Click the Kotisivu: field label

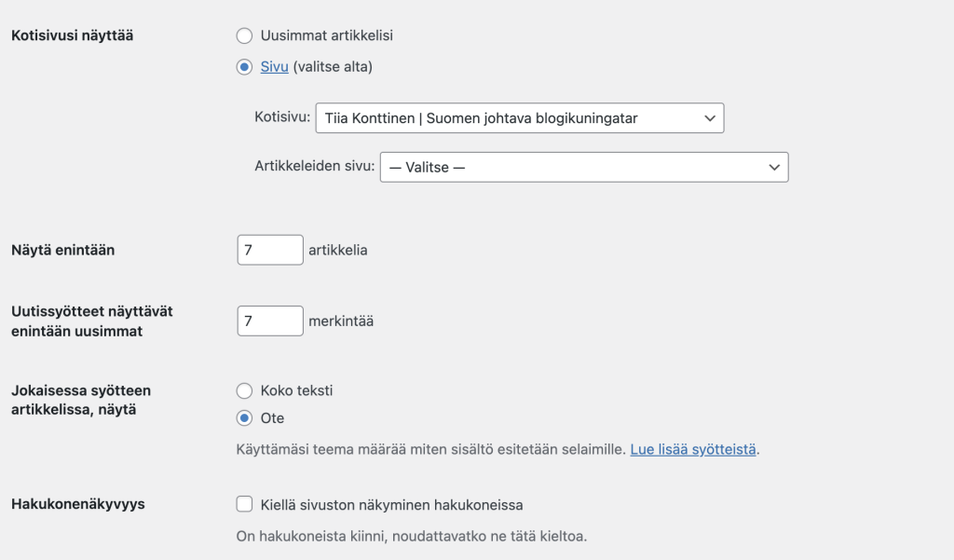pos(281,118)
